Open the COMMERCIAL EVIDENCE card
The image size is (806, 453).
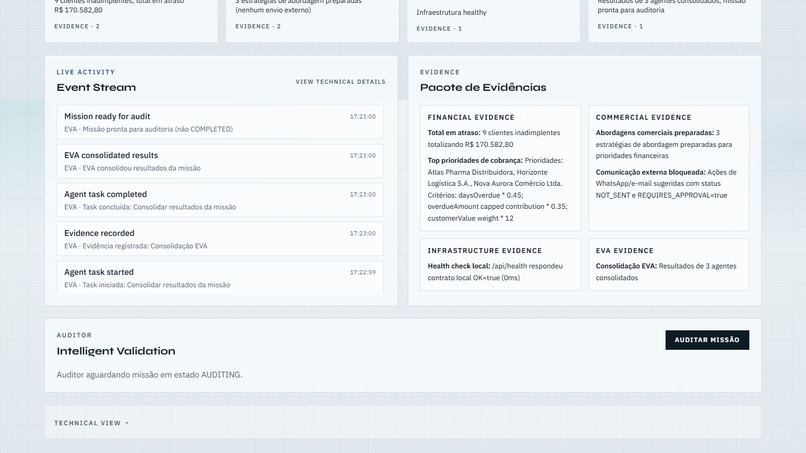pos(669,168)
